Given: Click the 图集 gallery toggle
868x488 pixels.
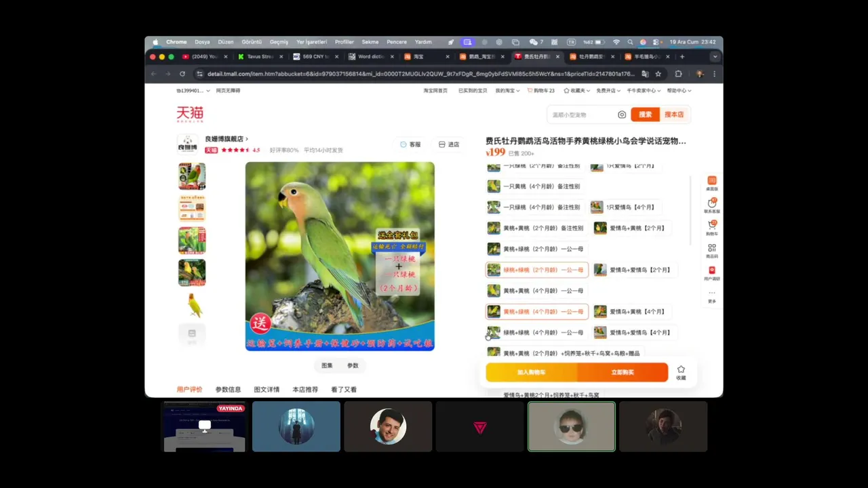Looking at the screenshot, I should point(327,365).
